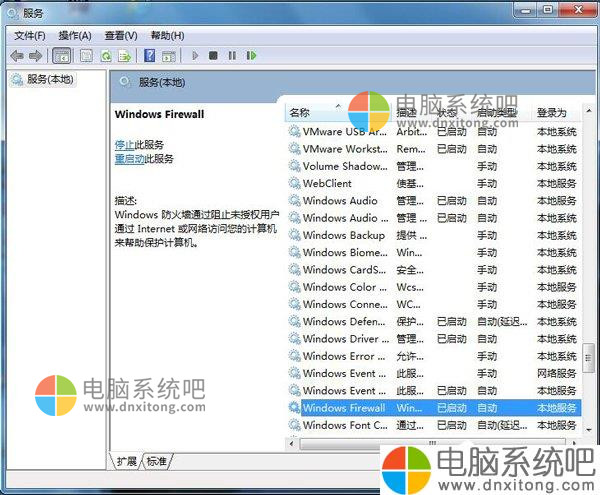Open the 操作(A) menu
The height and width of the screenshot is (495, 600).
tap(75, 36)
